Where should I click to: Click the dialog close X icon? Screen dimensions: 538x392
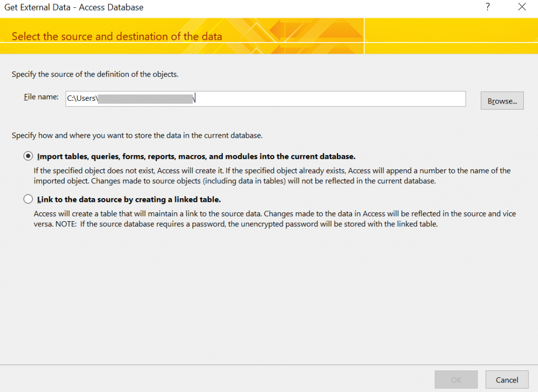coord(522,7)
